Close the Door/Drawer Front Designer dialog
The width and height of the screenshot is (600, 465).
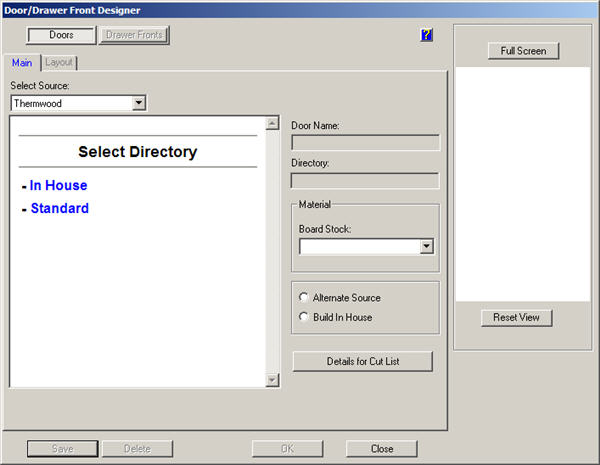pyautogui.click(x=381, y=449)
